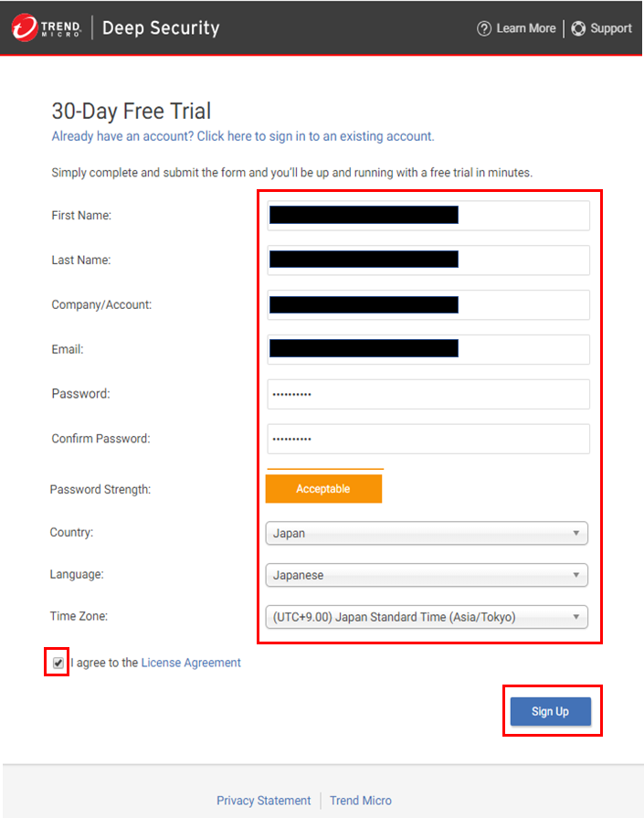The width and height of the screenshot is (644, 818).
Task: Toggle the License Agreement checkbox
Action: tap(58, 663)
